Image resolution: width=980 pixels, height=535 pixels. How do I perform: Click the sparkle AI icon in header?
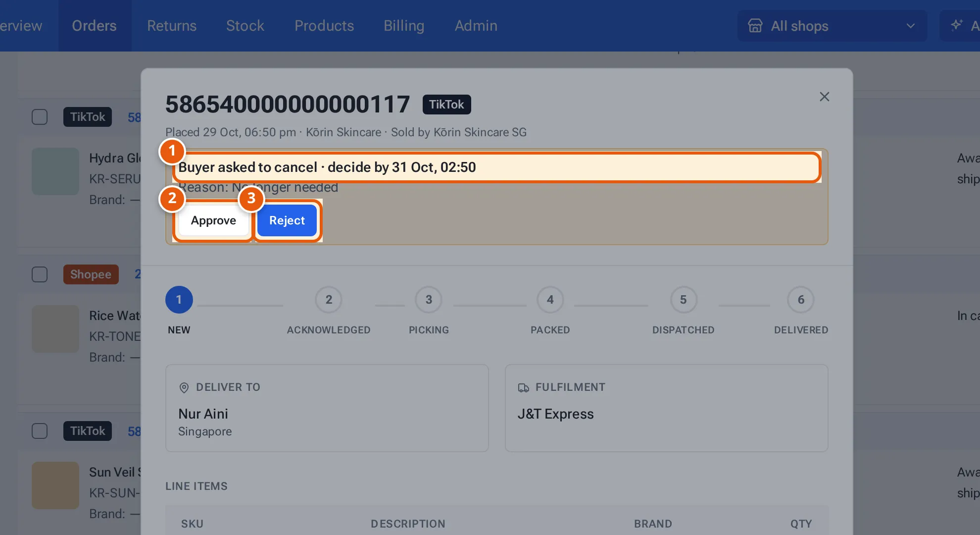point(956,25)
